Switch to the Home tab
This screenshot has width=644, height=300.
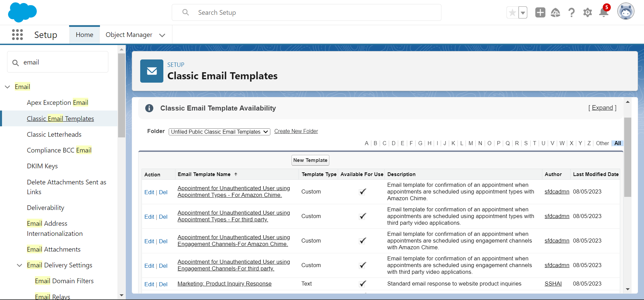coord(85,35)
